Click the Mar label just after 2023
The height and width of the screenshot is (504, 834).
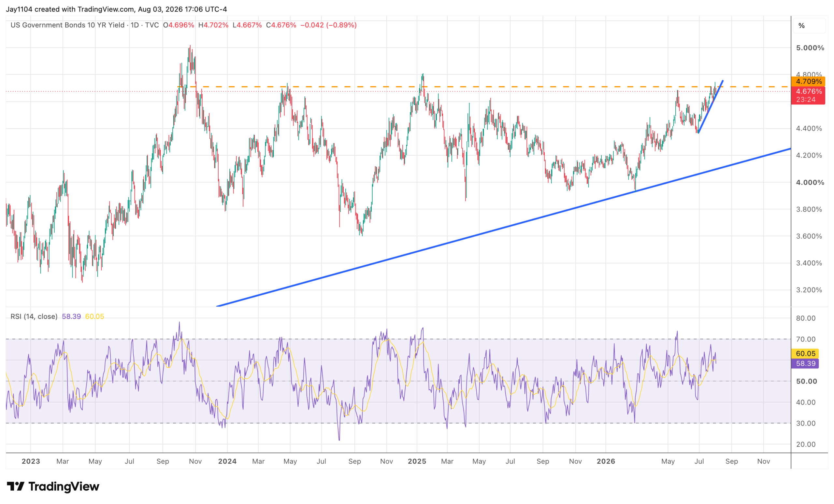[x=63, y=461]
